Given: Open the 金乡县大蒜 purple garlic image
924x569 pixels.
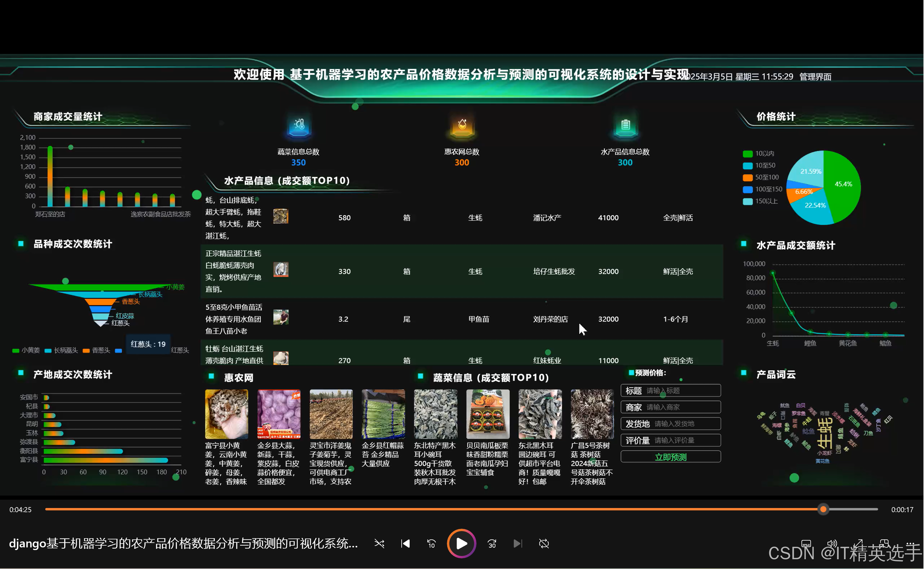Looking at the screenshot, I should click(x=279, y=414).
